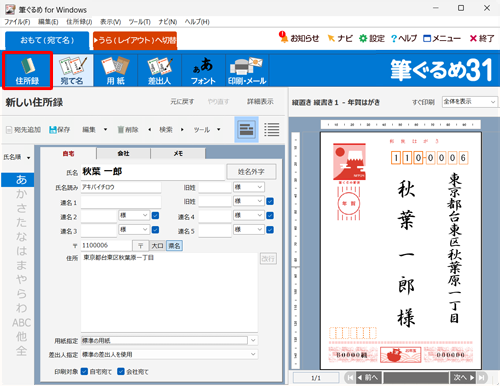Click 次へ next page button
Screen dimensions: 500x386
coord(463,377)
